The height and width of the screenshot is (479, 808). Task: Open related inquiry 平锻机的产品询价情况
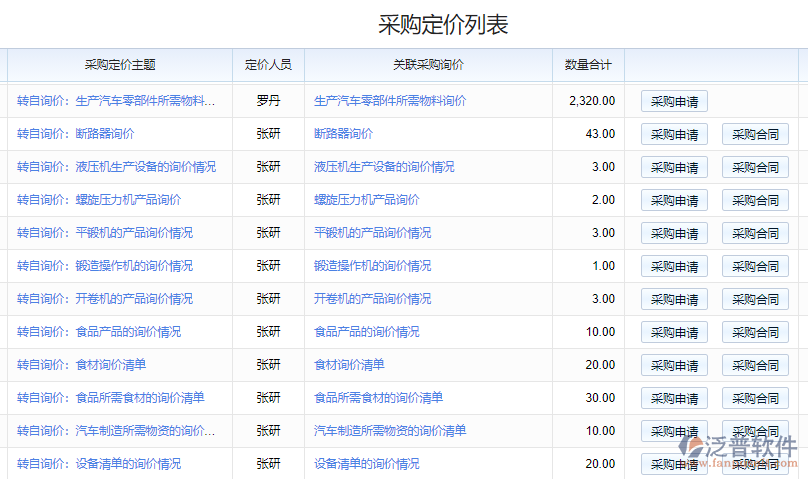click(372, 233)
